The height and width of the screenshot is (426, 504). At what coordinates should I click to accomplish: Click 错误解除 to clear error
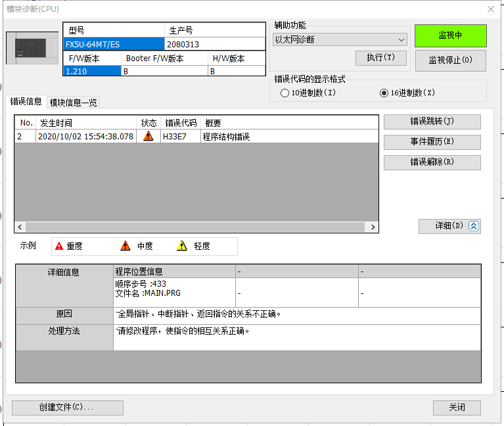tap(432, 162)
